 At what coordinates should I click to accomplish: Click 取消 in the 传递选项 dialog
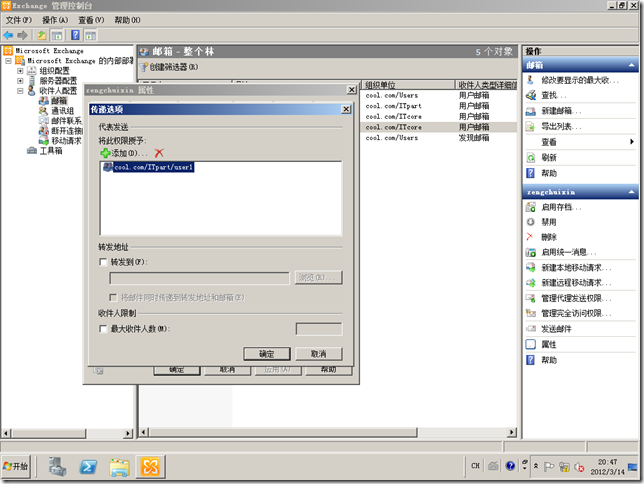click(318, 354)
